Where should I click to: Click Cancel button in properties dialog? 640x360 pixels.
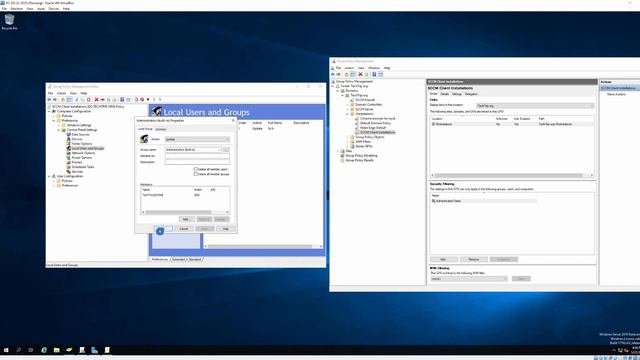pyautogui.click(x=184, y=229)
